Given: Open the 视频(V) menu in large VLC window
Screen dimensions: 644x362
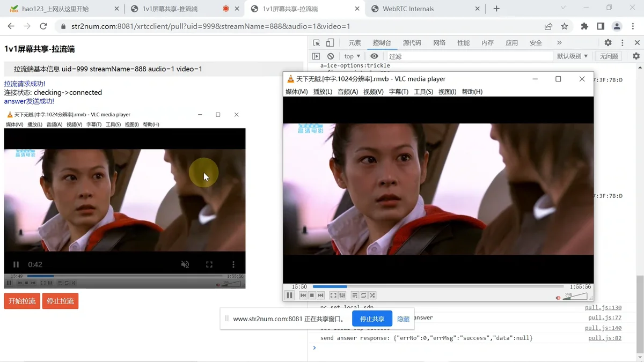Looking at the screenshot, I should pyautogui.click(x=374, y=92).
